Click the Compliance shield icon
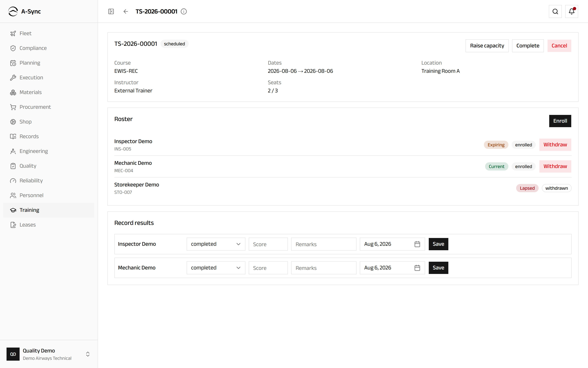This screenshot has width=588, height=368. (x=13, y=48)
